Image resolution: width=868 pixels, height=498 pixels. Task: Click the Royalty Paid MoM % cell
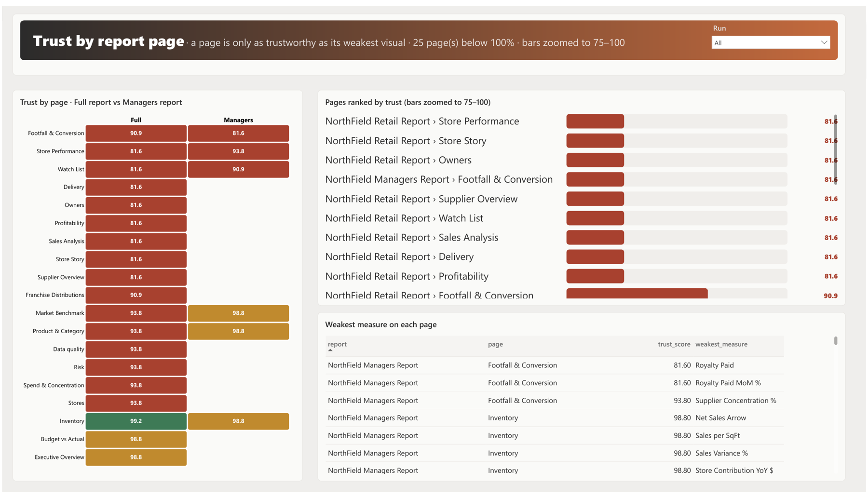(728, 383)
